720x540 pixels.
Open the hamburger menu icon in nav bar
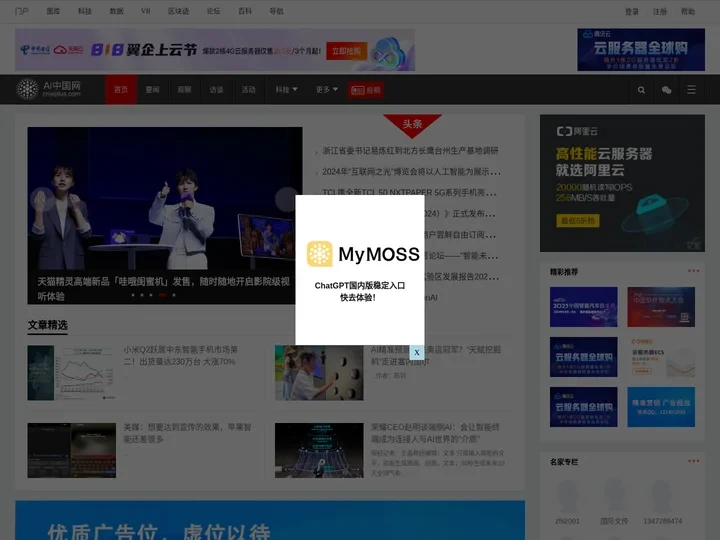point(691,90)
